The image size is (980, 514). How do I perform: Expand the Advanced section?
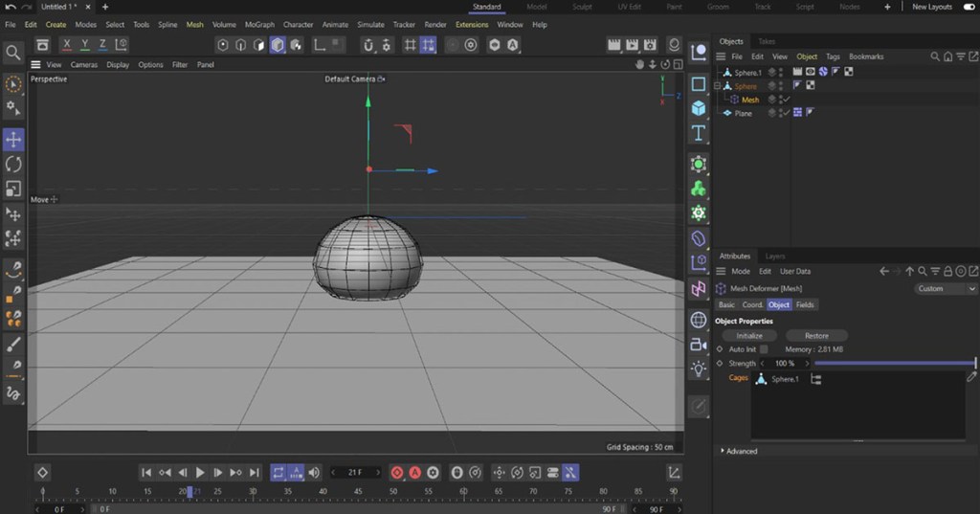pyautogui.click(x=741, y=451)
